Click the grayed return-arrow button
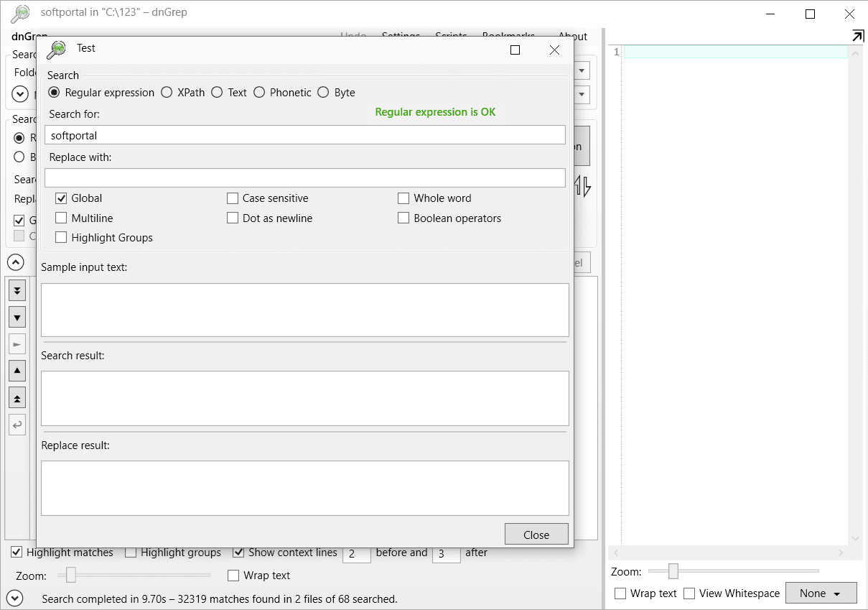The height and width of the screenshot is (610, 868). tap(17, 425)
